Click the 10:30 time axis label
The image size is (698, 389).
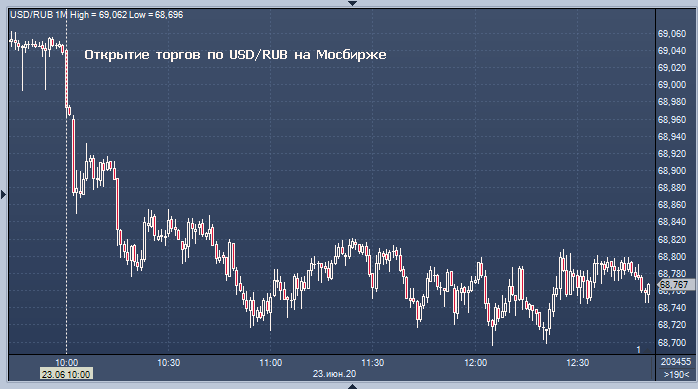click(x=169, y=363)
